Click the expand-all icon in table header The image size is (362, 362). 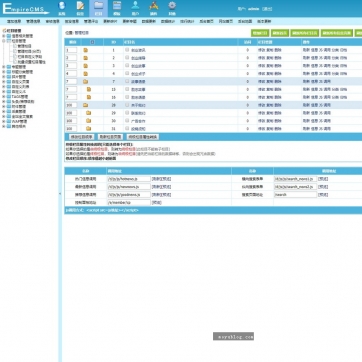(x=93, y=42)
